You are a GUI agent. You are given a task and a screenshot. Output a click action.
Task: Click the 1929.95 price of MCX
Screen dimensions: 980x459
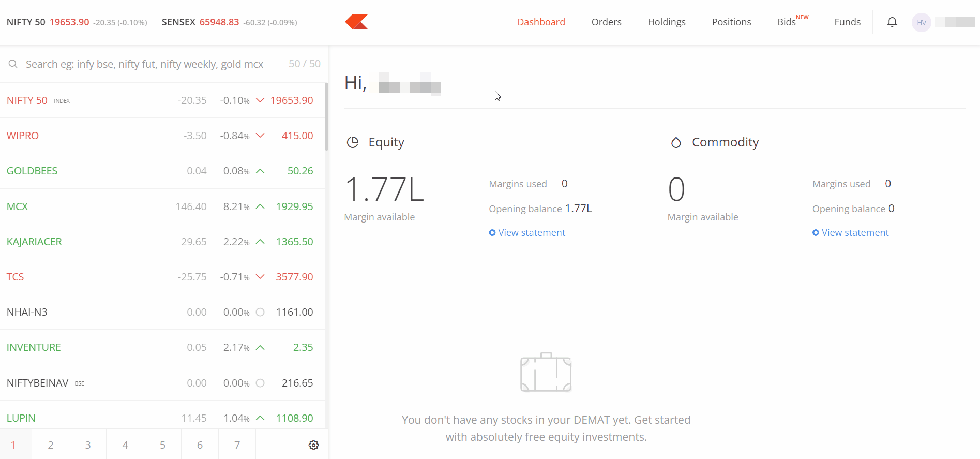pyautogui.click(x=294, y=206)
